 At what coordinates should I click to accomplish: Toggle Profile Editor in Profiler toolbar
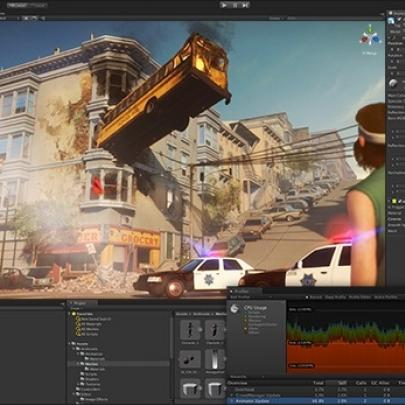click(360, 297)
